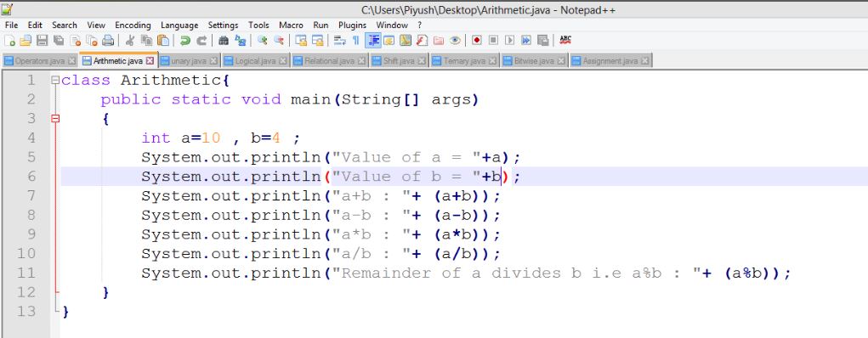
Task: Open the ? help menu
Action: 420,25
